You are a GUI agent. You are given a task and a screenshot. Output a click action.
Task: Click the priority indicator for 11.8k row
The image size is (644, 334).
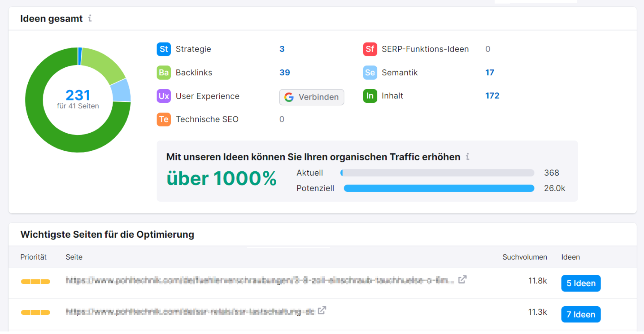(35, 282)
